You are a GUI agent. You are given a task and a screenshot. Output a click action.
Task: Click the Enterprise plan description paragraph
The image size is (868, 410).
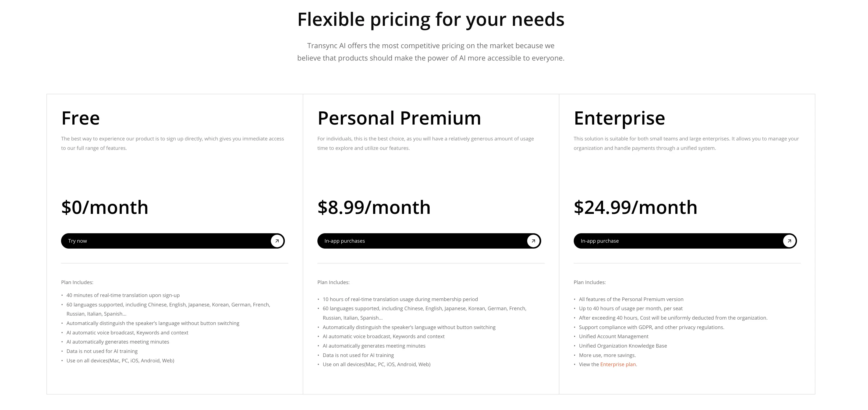[686, 143]
